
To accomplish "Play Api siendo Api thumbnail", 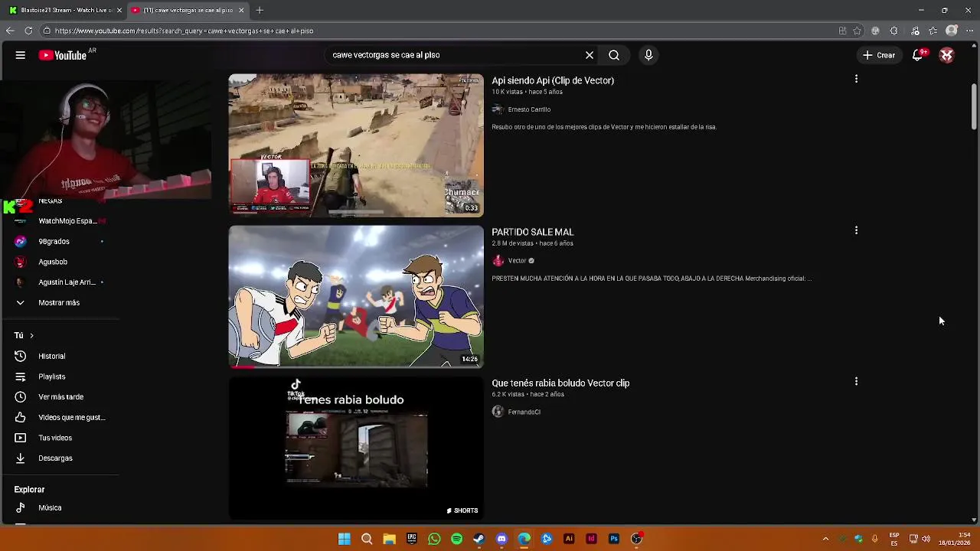I will click(x=356, y=145).
